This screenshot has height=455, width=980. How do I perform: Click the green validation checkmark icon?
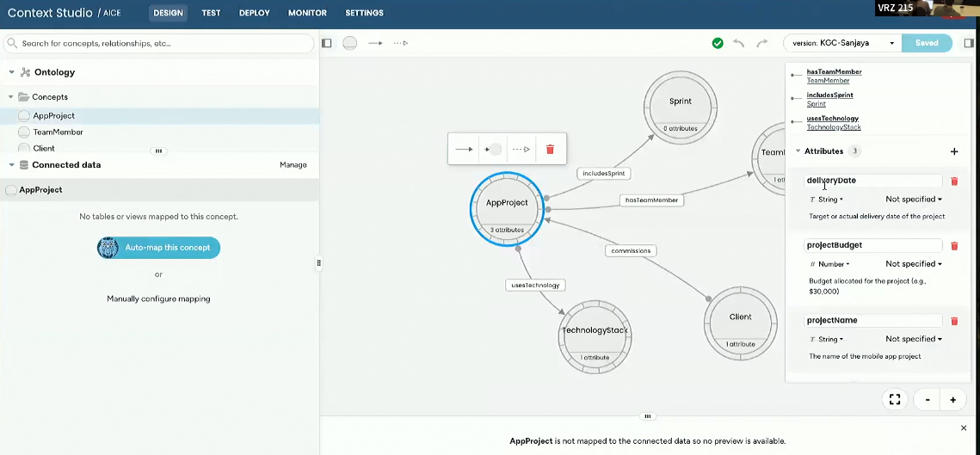point(718,43)
